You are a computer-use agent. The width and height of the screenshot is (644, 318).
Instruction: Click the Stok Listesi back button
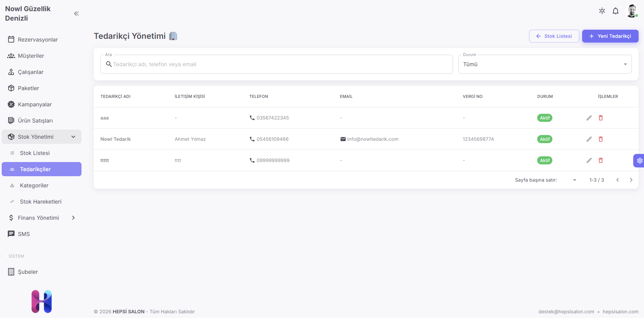click(554, 36)
